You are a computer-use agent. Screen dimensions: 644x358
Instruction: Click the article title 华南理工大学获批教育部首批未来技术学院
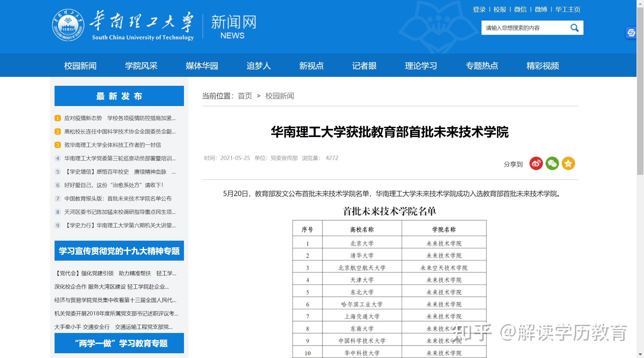point(390,132)
